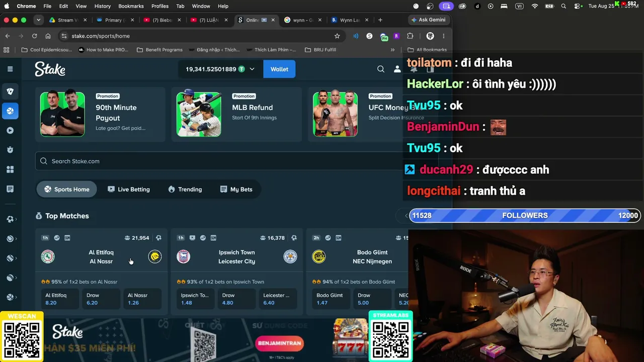Open Chrome home page button
The width and height of the screenshot is (644, 362).
48,36
